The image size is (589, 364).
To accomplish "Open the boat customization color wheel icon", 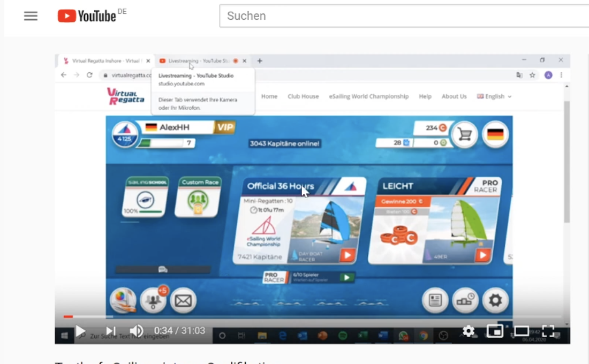I will (x=122, y=300).
